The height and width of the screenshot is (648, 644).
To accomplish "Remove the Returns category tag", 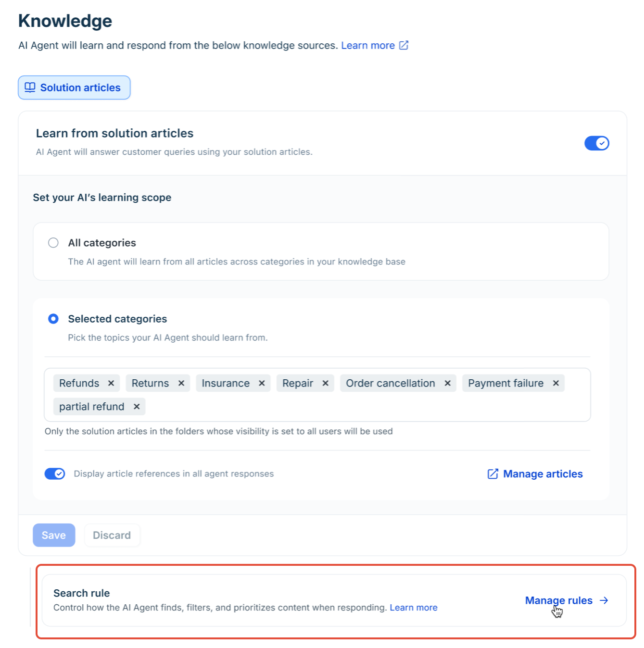I will [181, 383].
